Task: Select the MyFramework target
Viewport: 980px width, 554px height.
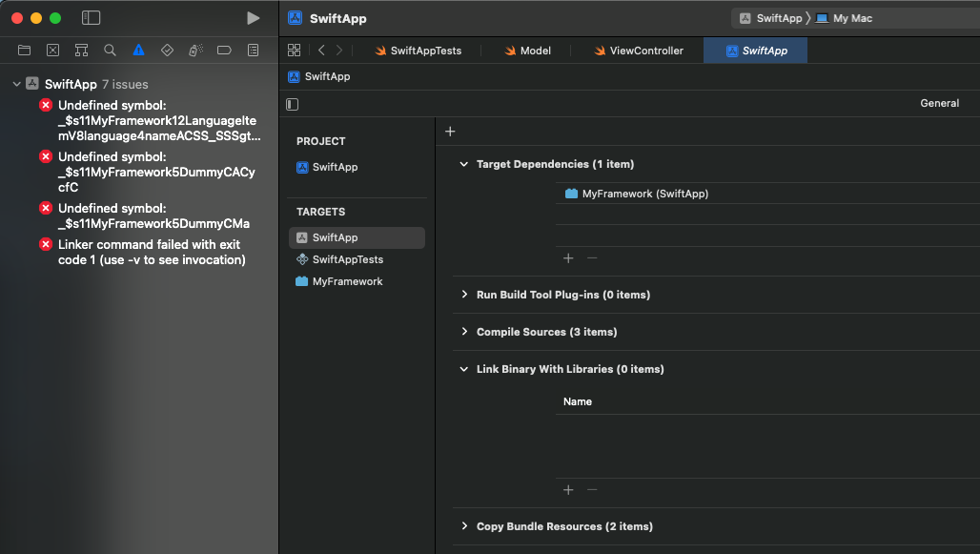Action: (347, 281)
